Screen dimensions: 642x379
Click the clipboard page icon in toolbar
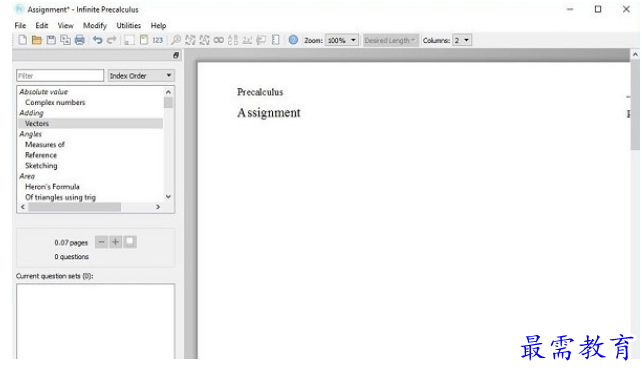pyautogui.click(x=144, y=40)
